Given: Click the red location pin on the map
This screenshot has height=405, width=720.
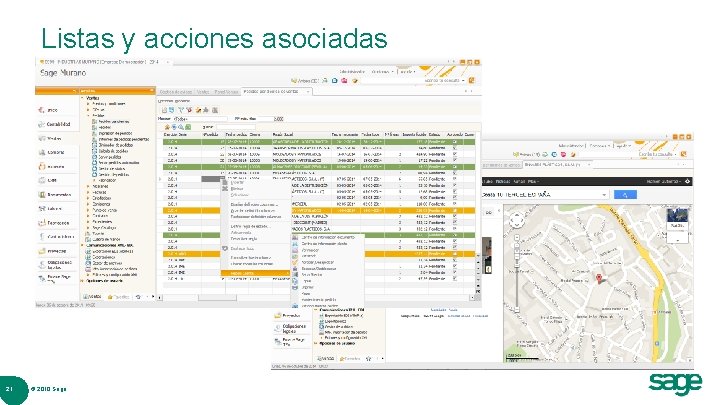Looking at the screenshot, I should 599,278.
